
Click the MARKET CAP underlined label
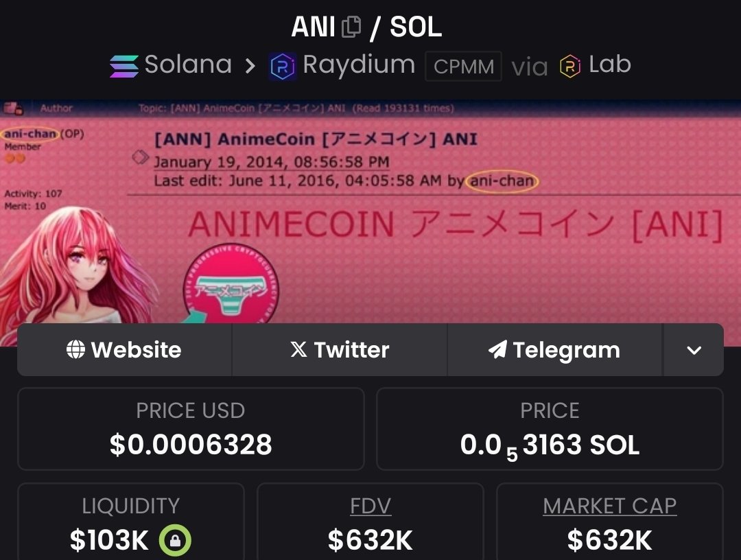610,506
